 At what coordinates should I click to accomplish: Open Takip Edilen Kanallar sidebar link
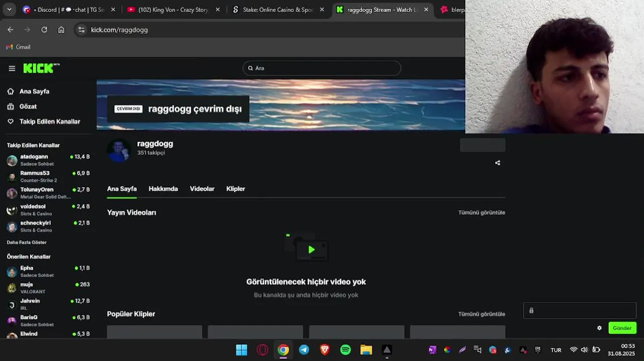click(x=50, y=121)
